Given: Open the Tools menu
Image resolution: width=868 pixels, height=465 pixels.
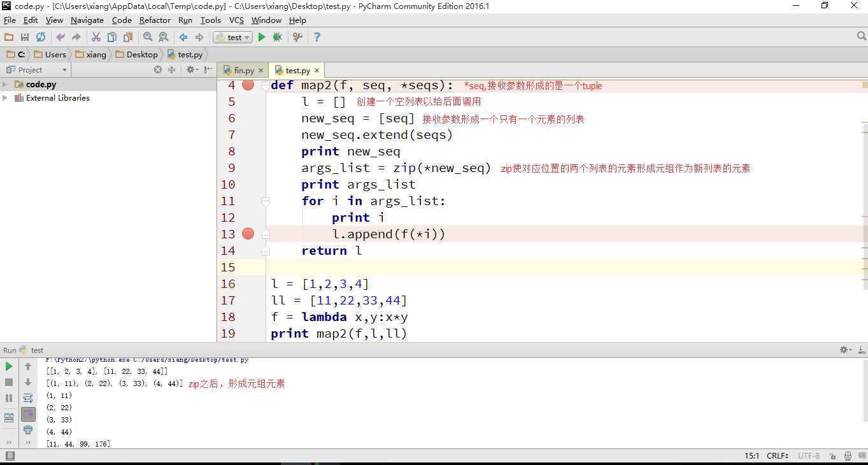Looking at the screenshot, I should (210, 20).
